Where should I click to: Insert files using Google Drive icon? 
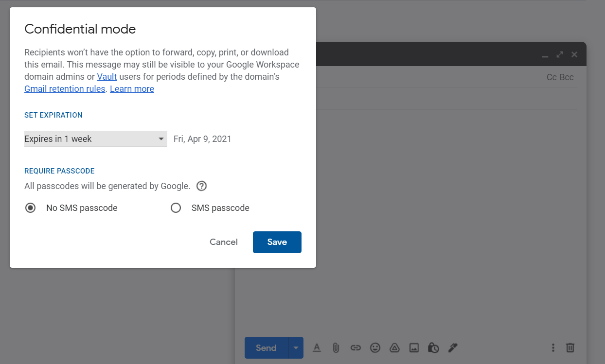[x=394, y=347]
